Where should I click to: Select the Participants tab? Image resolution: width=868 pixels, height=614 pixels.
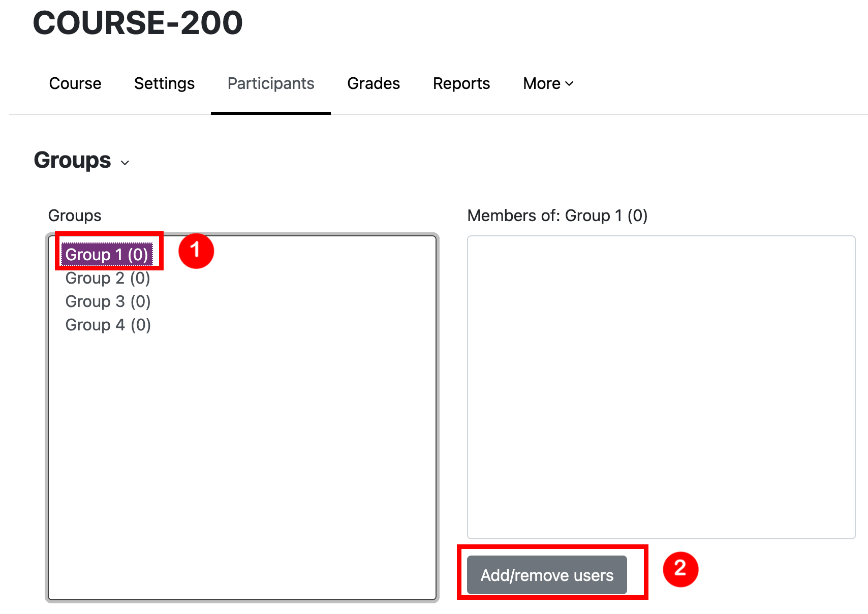[x=270, y=83]
